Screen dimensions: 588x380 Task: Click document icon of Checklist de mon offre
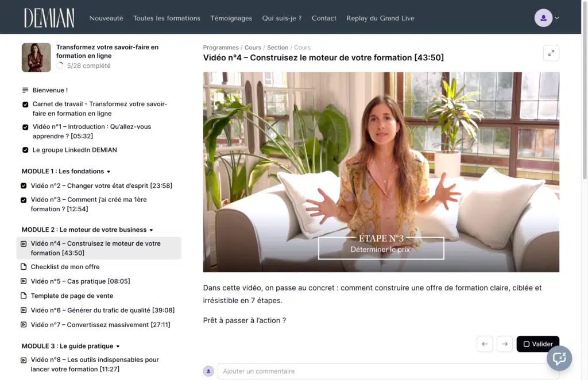coord(24,267)
